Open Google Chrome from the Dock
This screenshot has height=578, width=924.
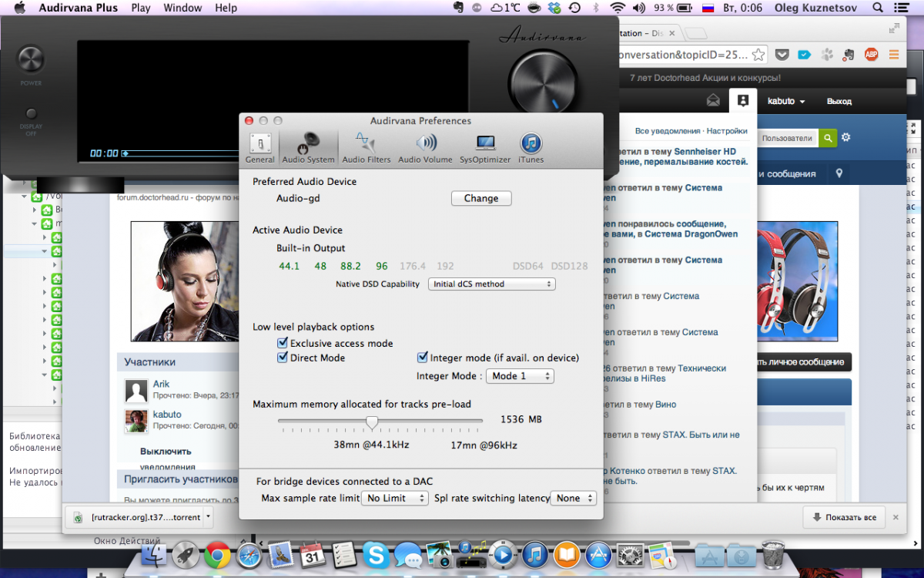[218, 554]
